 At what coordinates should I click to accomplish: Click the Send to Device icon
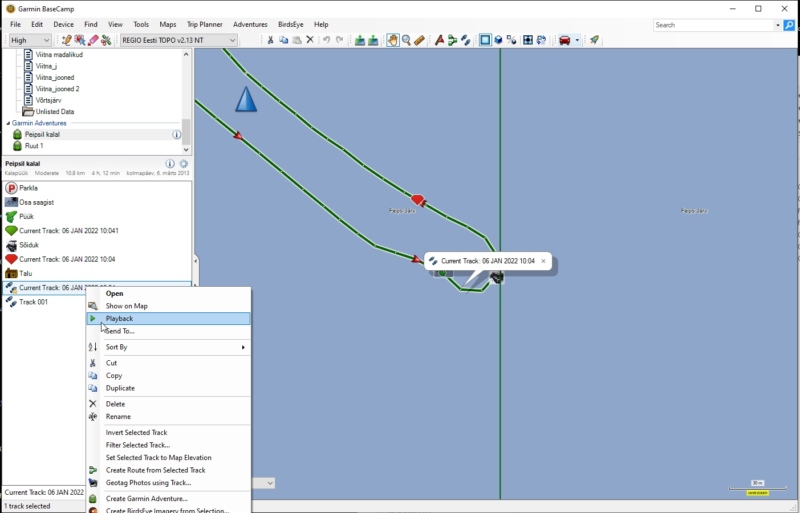[360, 40]
